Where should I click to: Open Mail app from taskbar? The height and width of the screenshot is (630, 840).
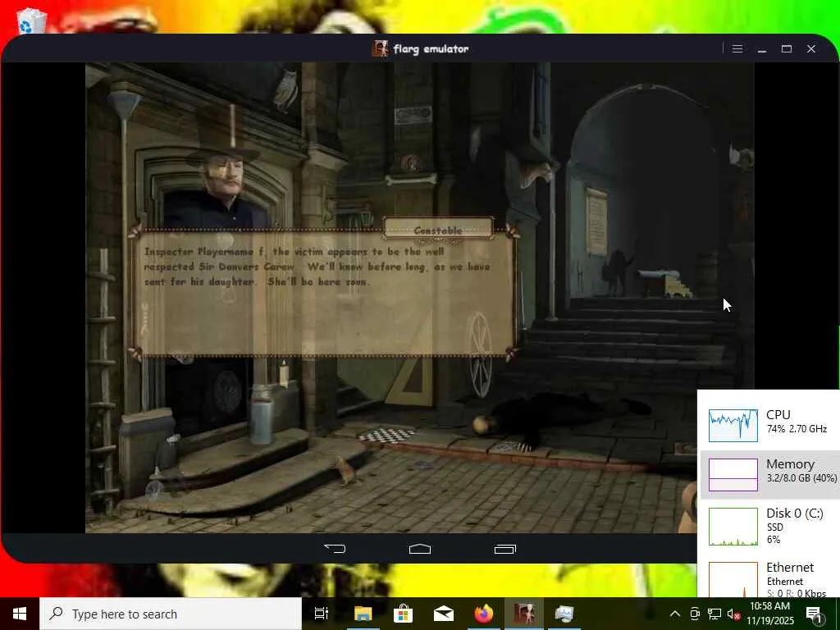click(444, 614)
